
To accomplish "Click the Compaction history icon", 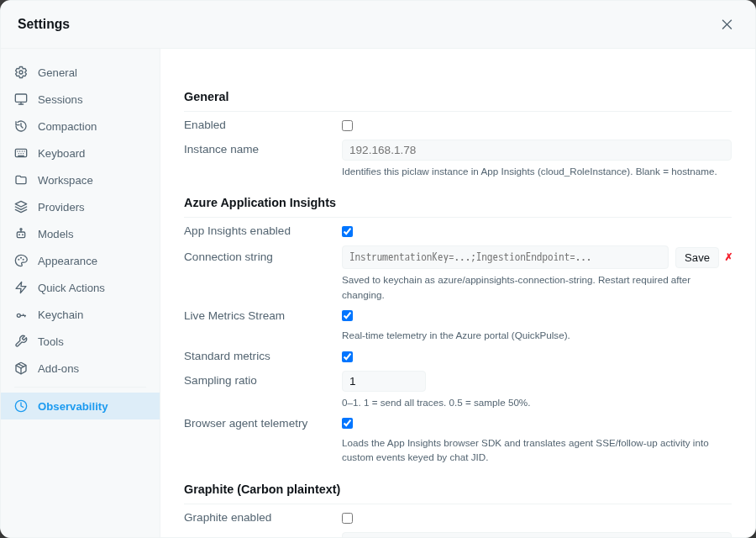I will pyautogui.click(x=21, y=126).
